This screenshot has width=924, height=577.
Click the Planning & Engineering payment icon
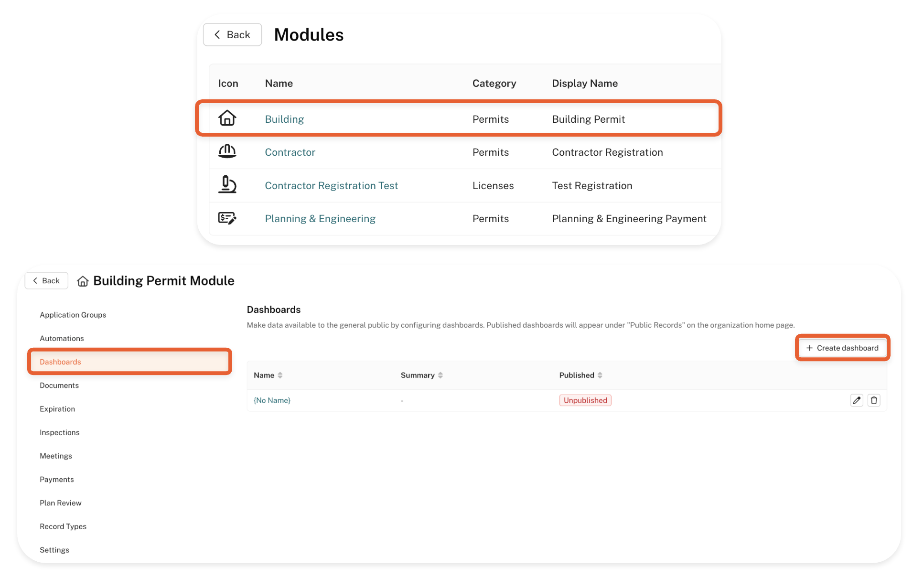point(227,218)
